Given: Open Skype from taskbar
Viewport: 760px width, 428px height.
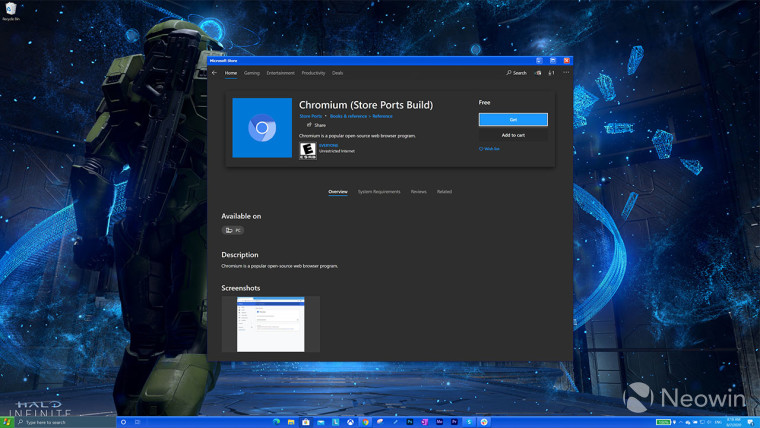Looking at the screenshot, I should click(469, 422).
